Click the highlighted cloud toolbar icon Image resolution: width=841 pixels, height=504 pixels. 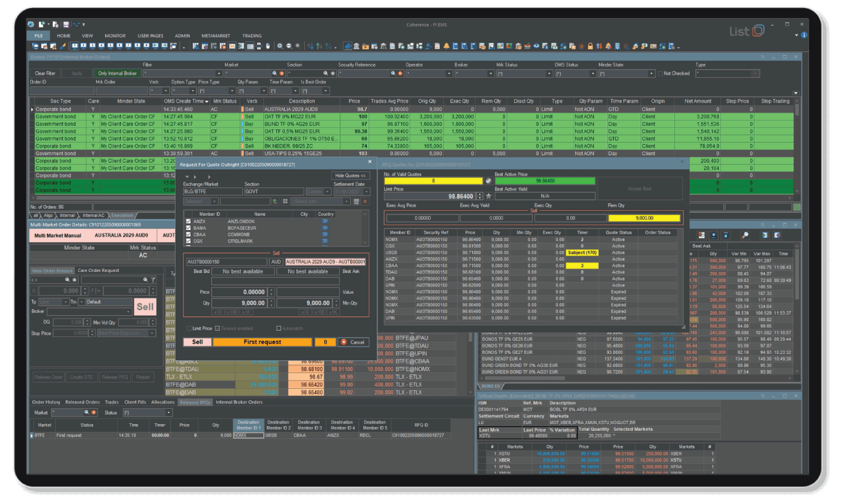pos(347,46)
